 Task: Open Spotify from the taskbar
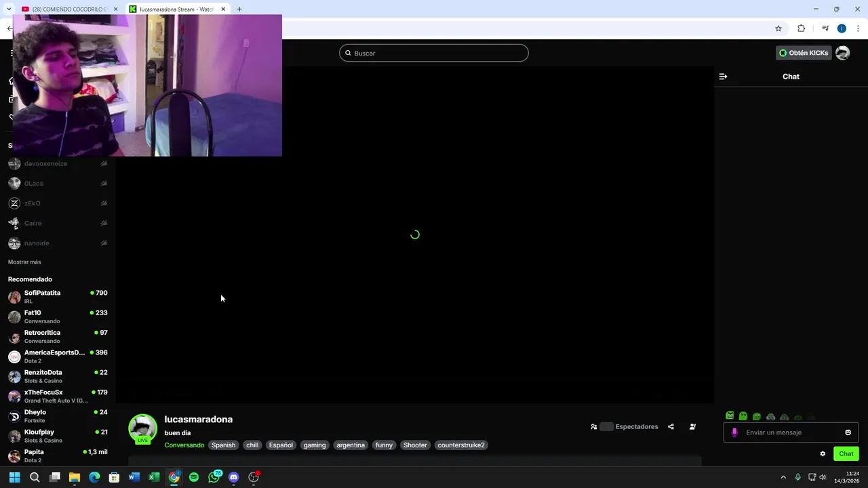[194, 477]
